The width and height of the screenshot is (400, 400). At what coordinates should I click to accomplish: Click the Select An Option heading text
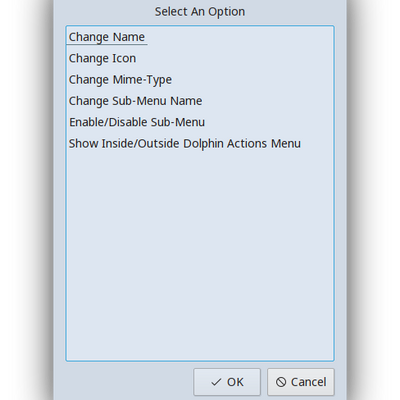200,12
